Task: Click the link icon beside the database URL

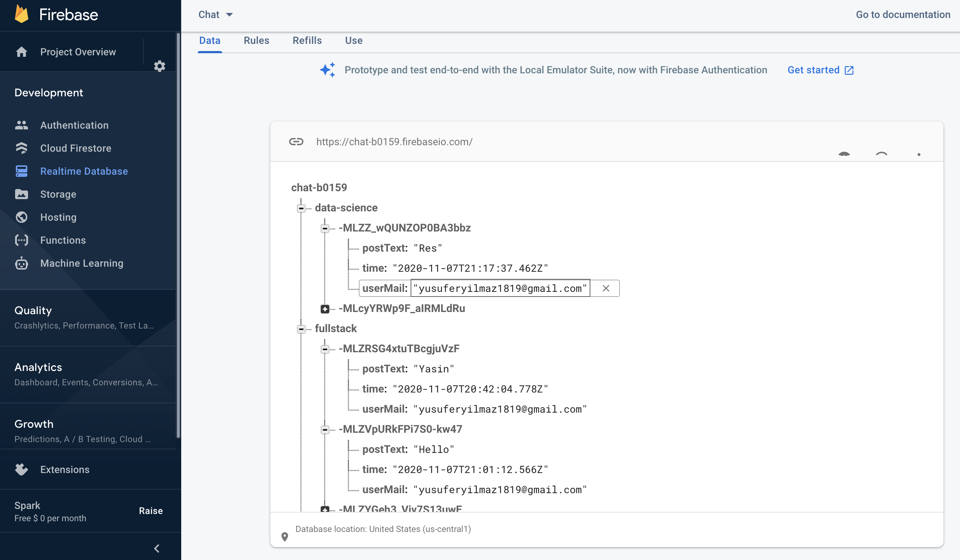Action: (x=296, y=142)
